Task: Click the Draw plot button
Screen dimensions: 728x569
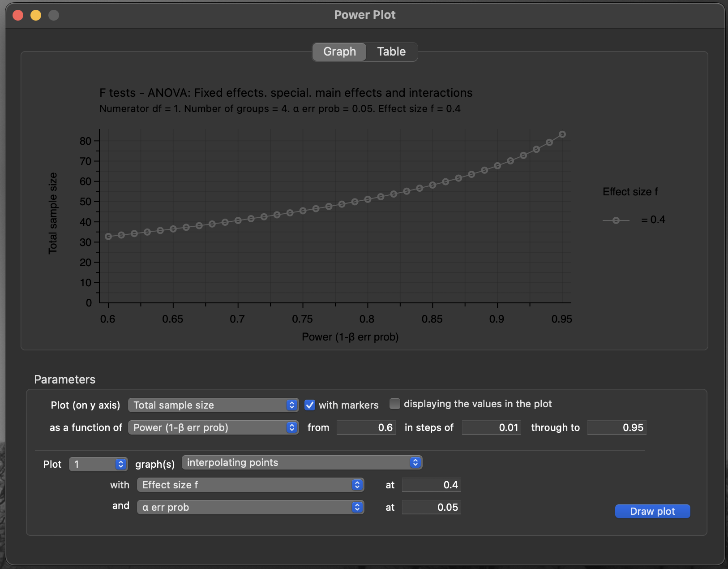Action: [652, 511]
